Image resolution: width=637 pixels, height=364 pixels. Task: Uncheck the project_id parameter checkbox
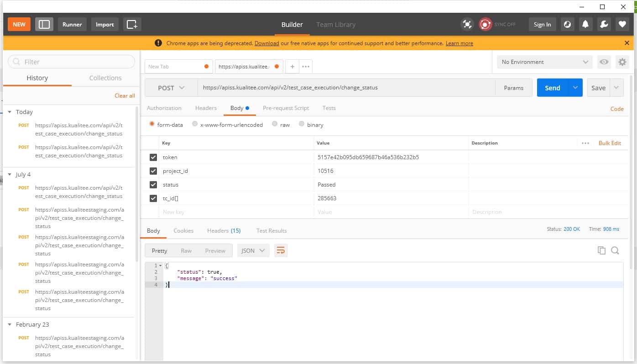(x=153, y=171)
